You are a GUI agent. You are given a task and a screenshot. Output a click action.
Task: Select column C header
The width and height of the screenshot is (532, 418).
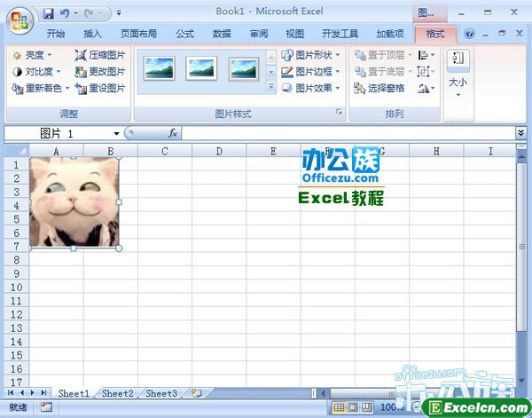(x=165, y=151)
